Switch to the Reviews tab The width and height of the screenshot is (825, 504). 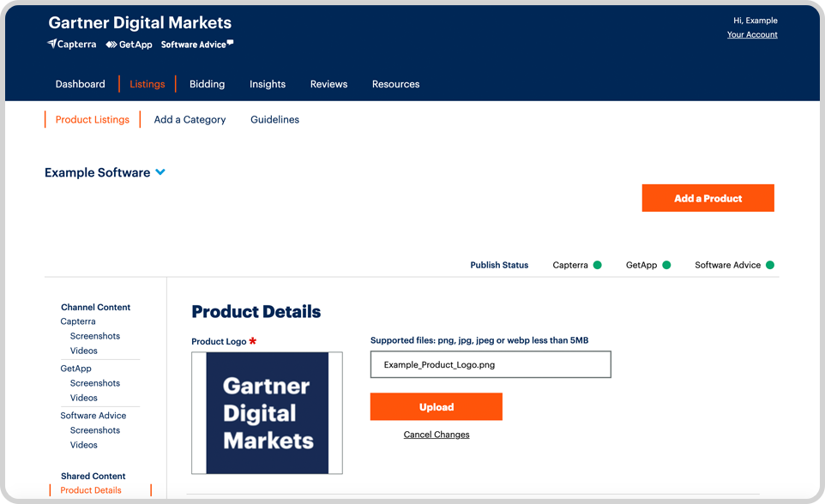tap(328, 84)
